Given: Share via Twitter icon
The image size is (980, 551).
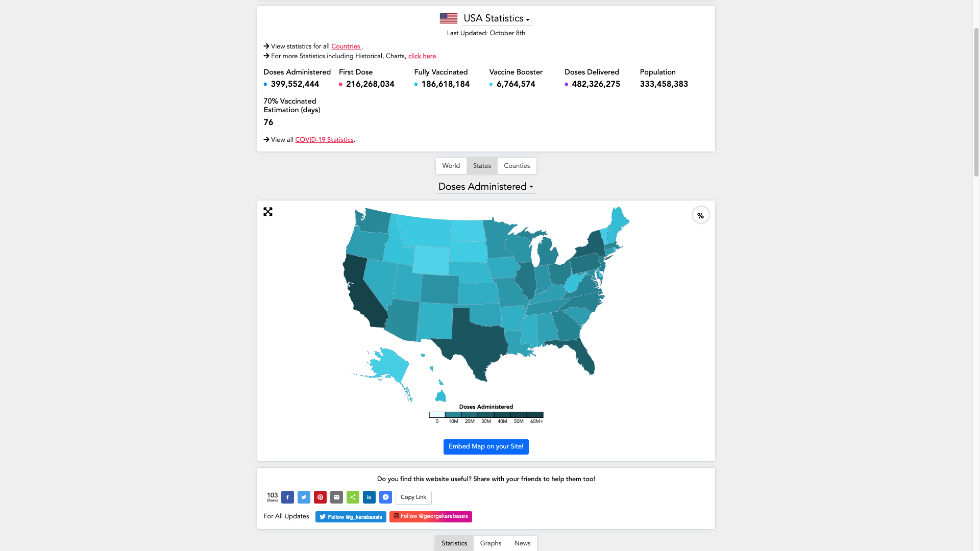Looking at the screenshot, I should (x=304, y=497).
